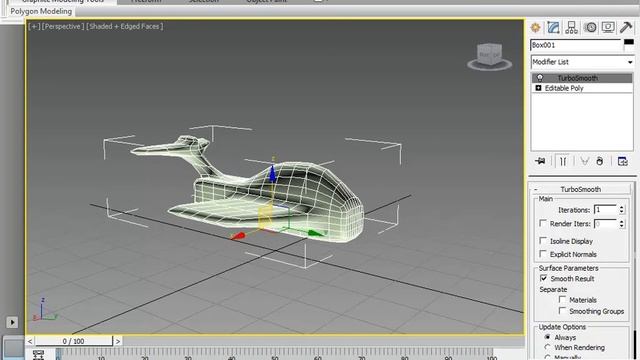Image resolution: width=640 pixels, height=360 pixels.
Task: Click the red X-axis gizmo arrow
Action: click(238, 236)
